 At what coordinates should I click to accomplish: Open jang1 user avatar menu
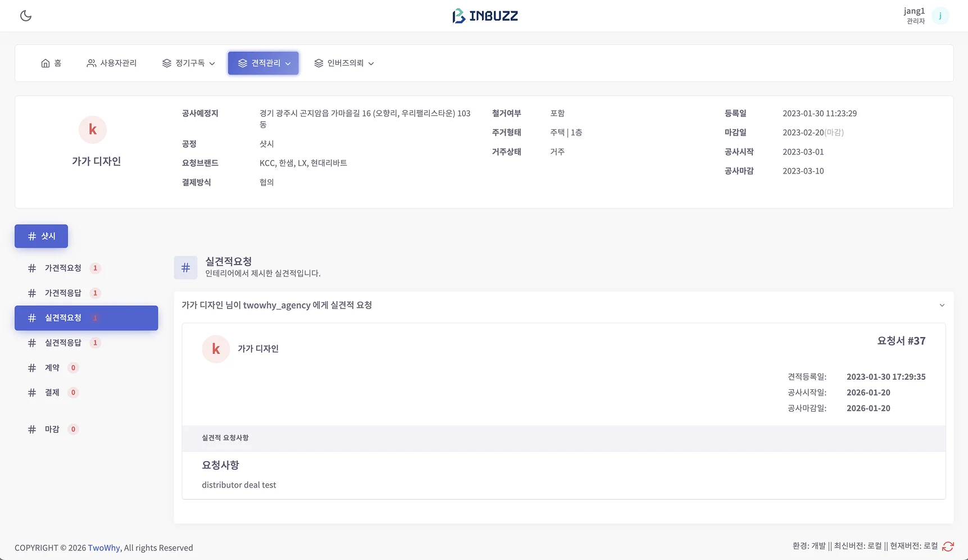(940, 16)
